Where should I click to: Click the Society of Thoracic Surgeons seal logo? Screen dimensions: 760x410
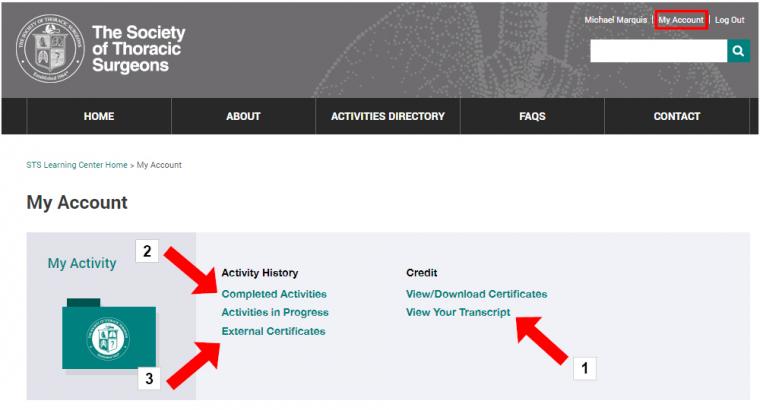pos(50,49)
